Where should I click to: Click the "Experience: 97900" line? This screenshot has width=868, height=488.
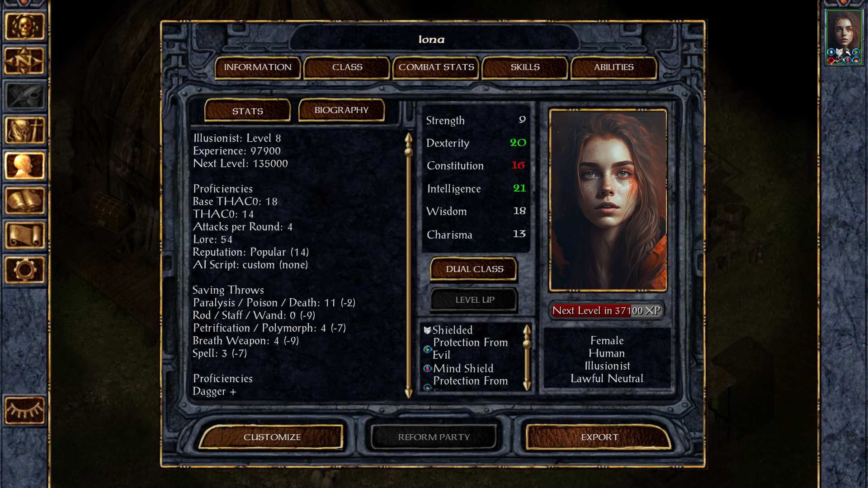[x=237, y=151]
